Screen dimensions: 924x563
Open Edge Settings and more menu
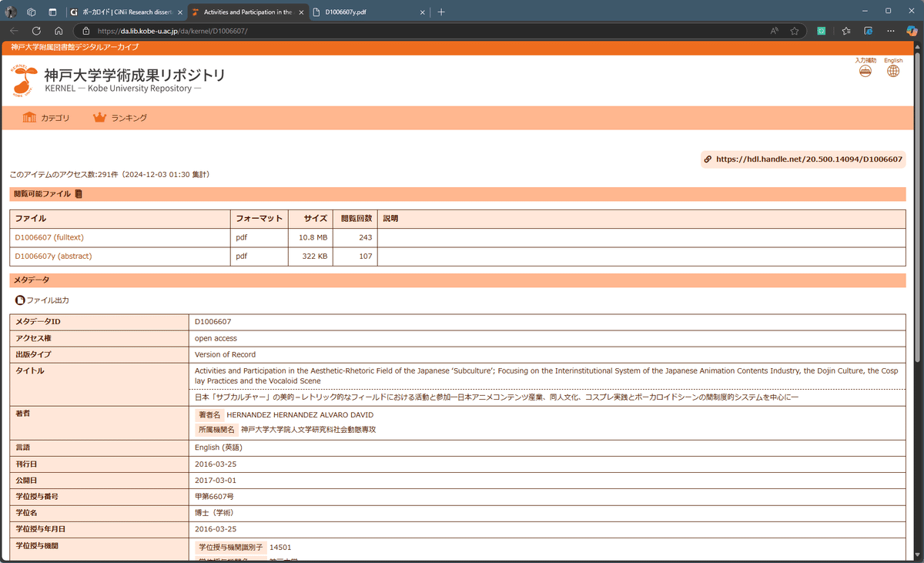pos(891,31)
